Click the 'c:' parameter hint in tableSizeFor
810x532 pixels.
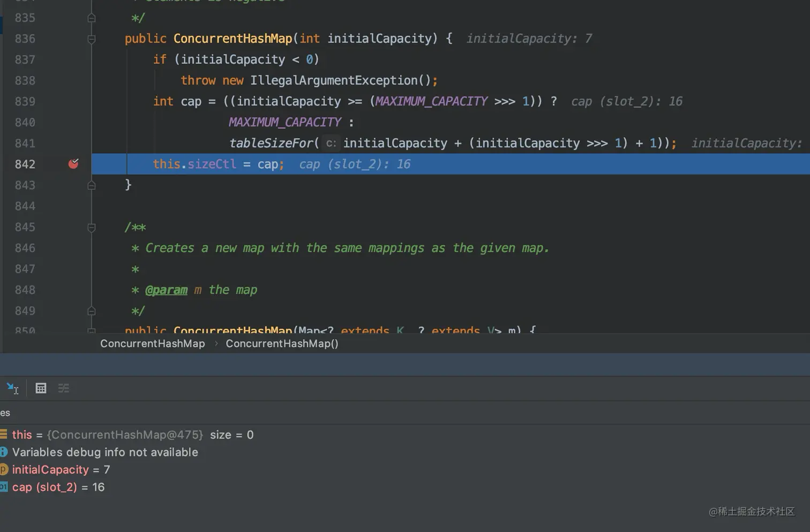point(331,143)
